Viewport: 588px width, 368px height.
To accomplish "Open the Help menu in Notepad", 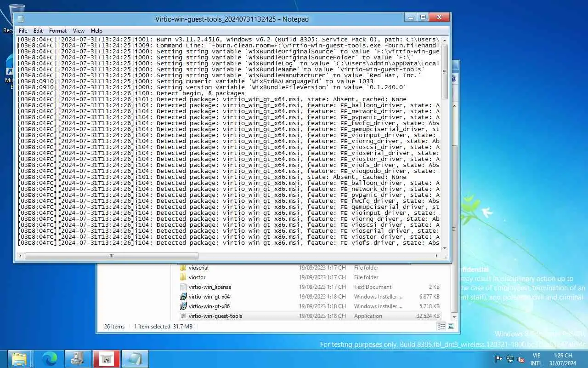I will click(x=96, y=31).
